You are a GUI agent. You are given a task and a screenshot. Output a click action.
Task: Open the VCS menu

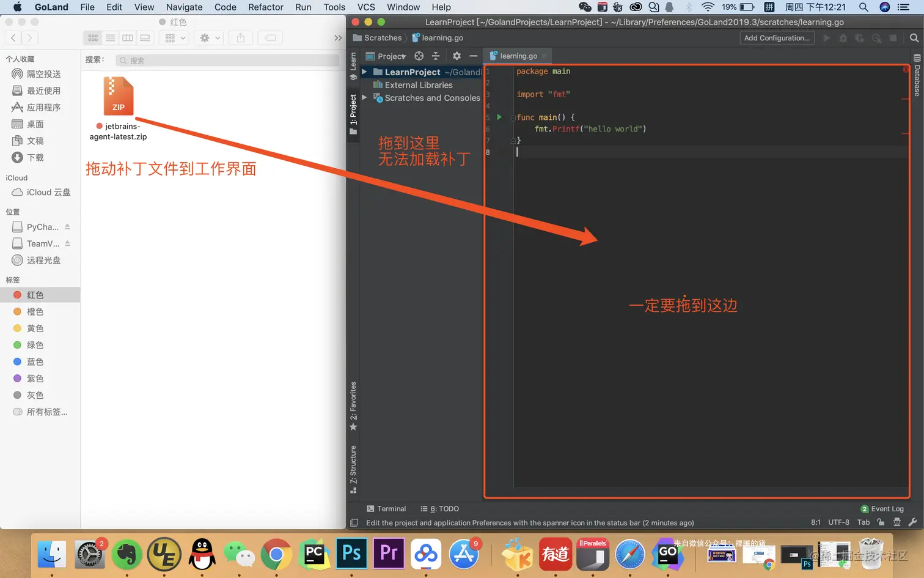[366, 7]
